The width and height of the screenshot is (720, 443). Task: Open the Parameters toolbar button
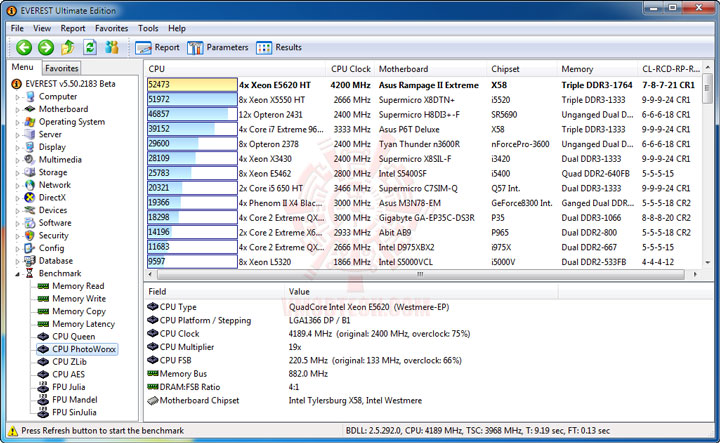click(x=218, y=47)
